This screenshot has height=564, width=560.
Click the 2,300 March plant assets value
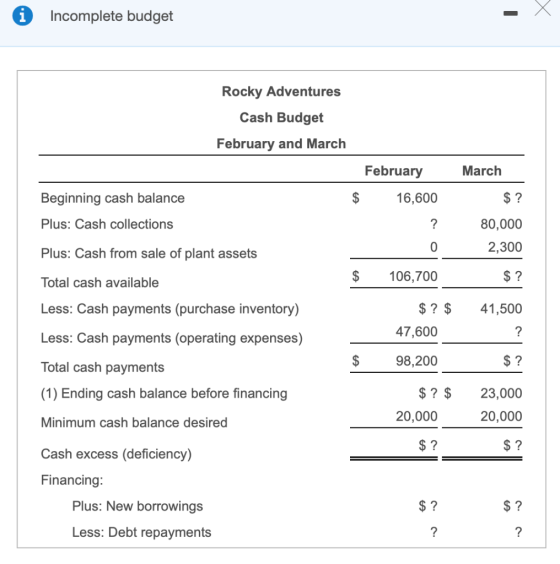coord(505,247)
